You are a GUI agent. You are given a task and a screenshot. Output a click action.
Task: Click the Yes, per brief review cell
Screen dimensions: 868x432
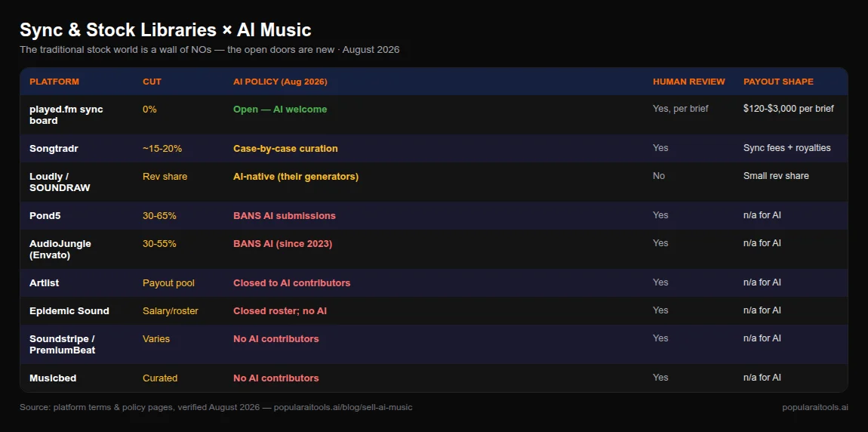[x=680, y=109]
